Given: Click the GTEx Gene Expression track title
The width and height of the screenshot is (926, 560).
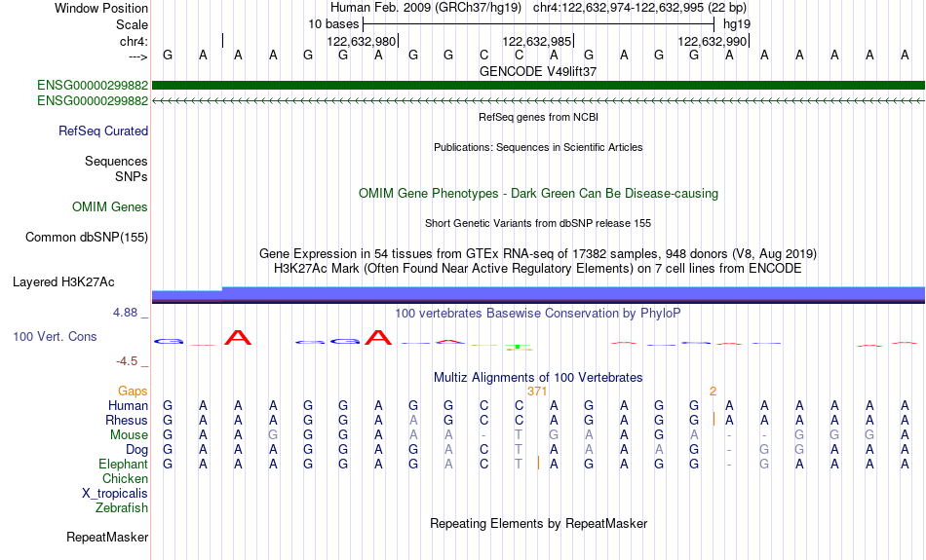Looking at the screenshot, I should [538, 254].
